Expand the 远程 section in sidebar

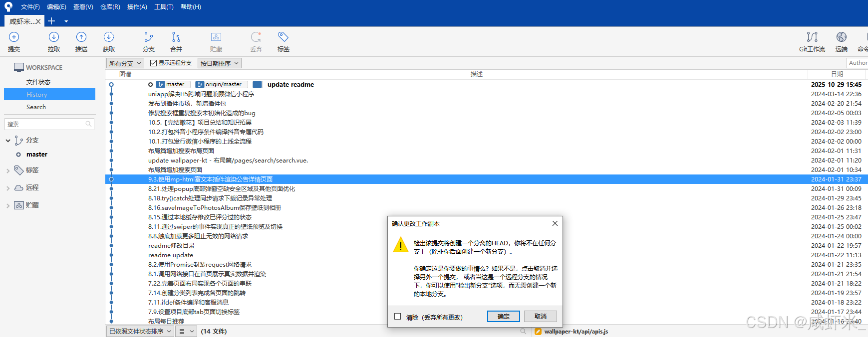pos(7,188)
